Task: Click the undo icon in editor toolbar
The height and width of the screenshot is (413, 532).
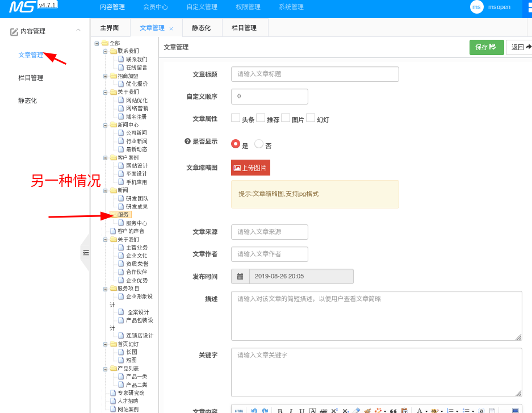Action: [x=254, y=411]
